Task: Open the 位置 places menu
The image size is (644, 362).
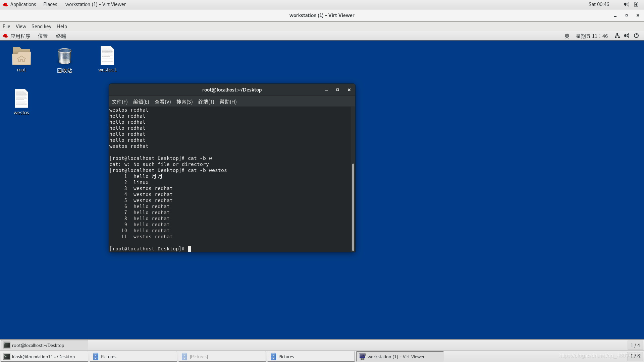Action: 43,36
